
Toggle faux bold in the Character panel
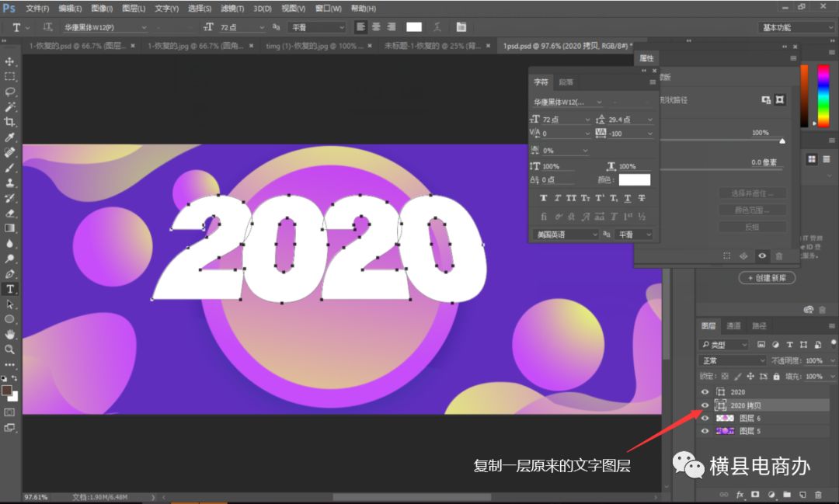(x=544, y=198)
